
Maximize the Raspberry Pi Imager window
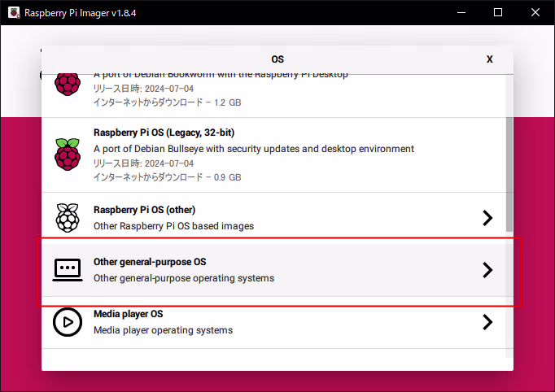[x=498, y=13]
